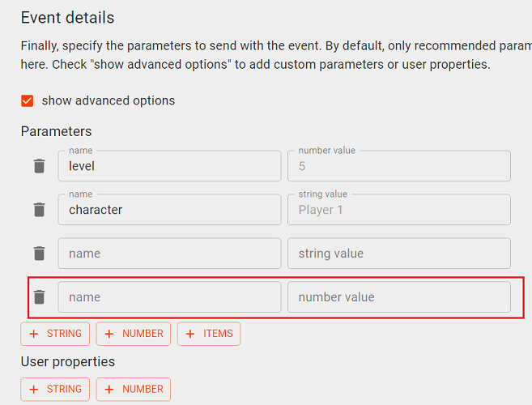Add a NUMBER user property
The image size is (532, 405).
click(134, 389)
